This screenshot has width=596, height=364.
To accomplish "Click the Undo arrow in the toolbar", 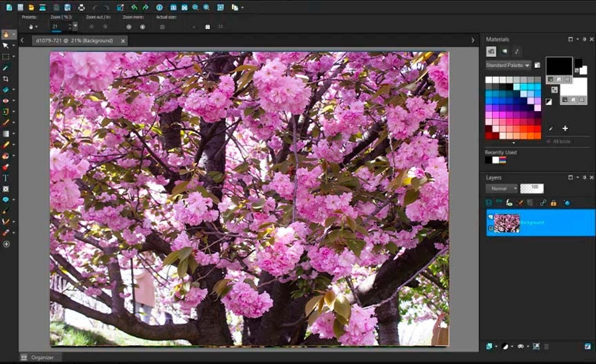I will click(134, 6).
